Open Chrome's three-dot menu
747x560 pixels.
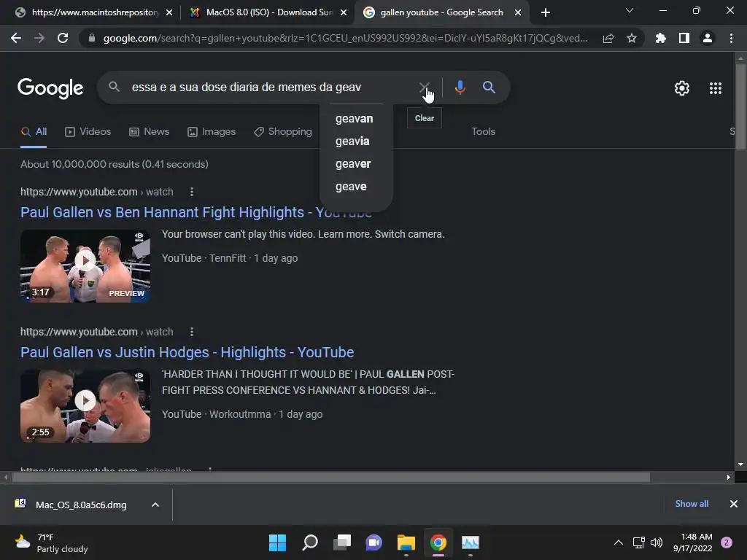[731, 38]
